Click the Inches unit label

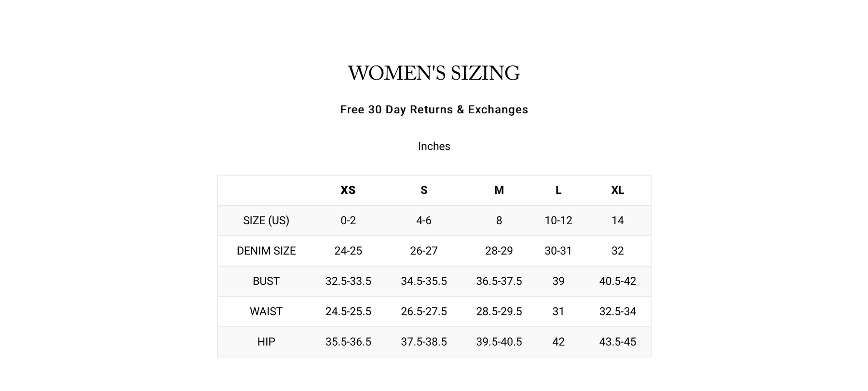click(x=434, y=147)
